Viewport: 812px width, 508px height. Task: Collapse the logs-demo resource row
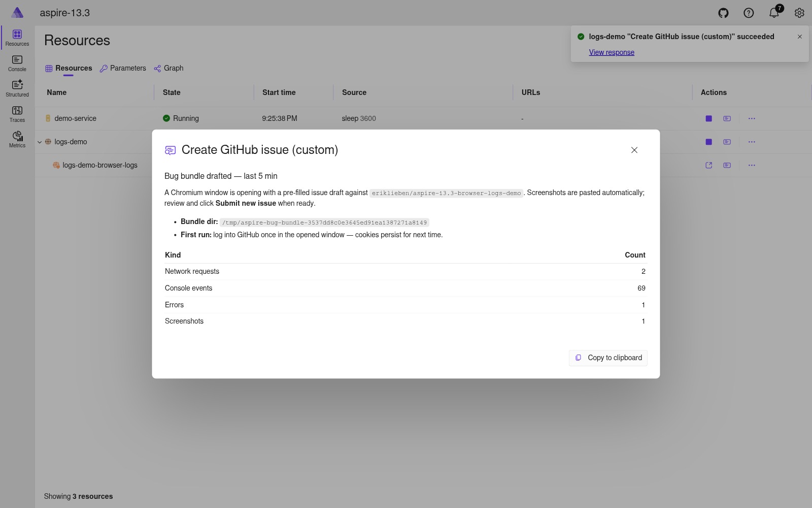[40, 142]
